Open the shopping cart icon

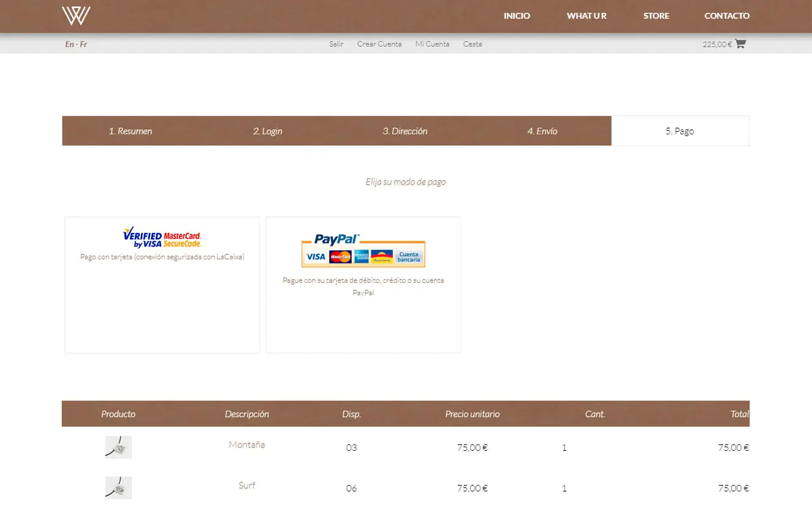point(740,44)
